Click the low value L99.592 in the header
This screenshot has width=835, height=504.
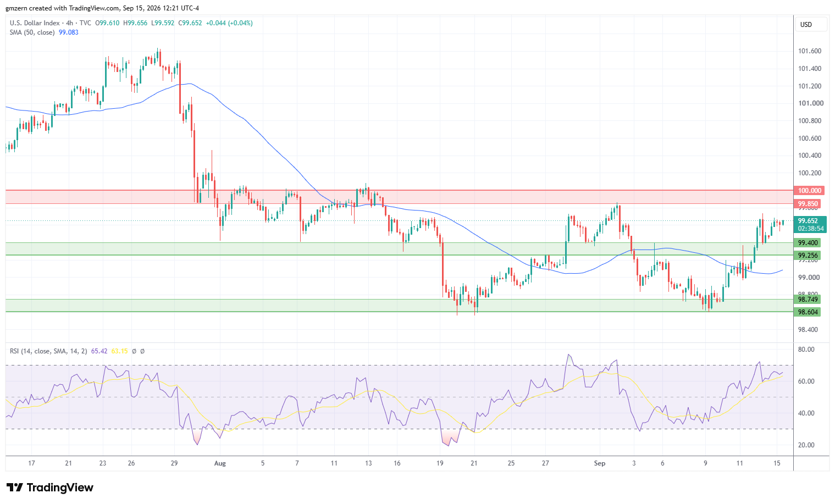(x=163, y=23)
